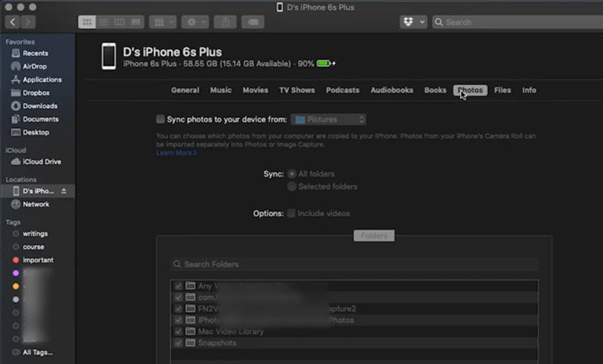
Task: Switch to the Podcasts tab
Action: tap(343, 90)
